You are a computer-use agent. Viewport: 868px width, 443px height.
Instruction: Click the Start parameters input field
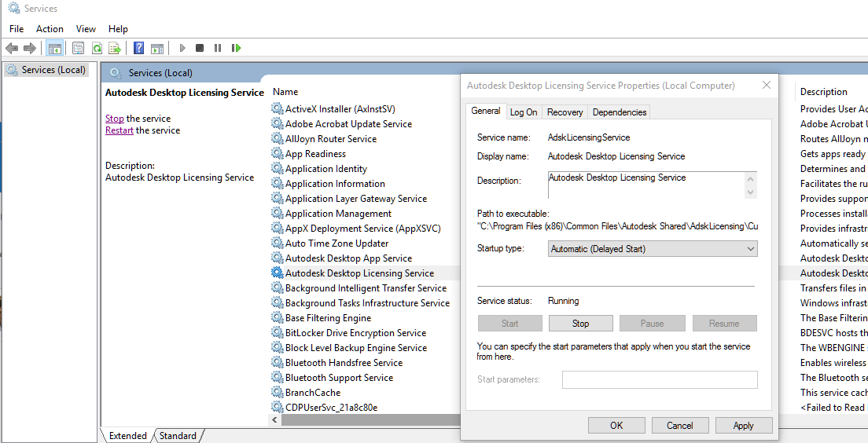point(660,379)
